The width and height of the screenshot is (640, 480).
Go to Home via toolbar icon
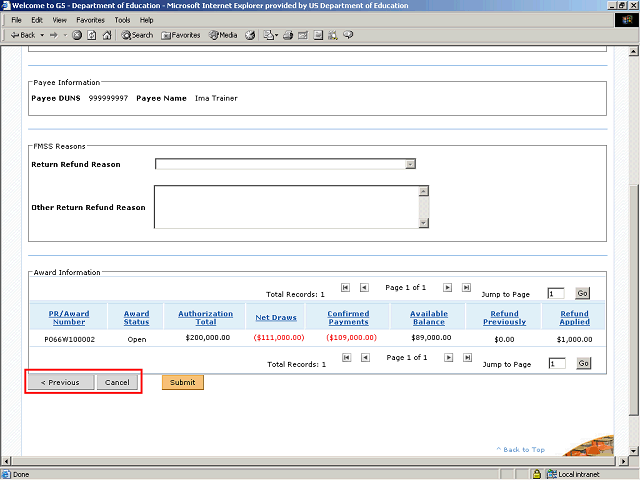click(107, 35)
